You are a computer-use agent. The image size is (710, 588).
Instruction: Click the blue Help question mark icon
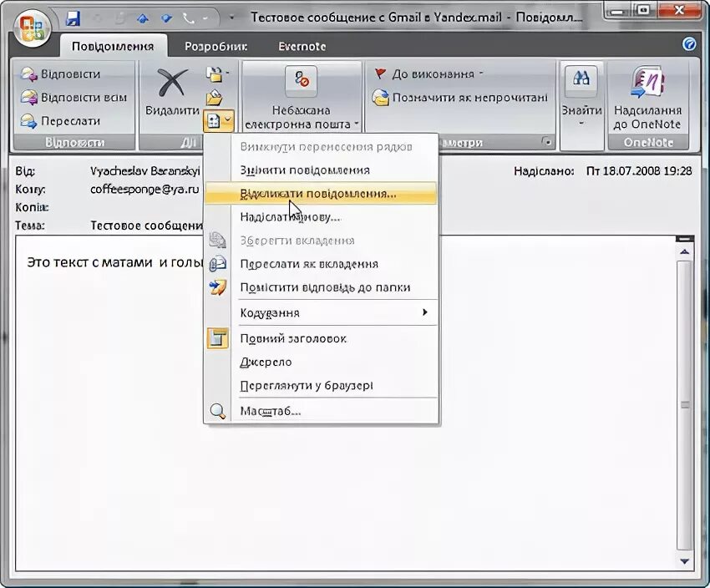689,44
